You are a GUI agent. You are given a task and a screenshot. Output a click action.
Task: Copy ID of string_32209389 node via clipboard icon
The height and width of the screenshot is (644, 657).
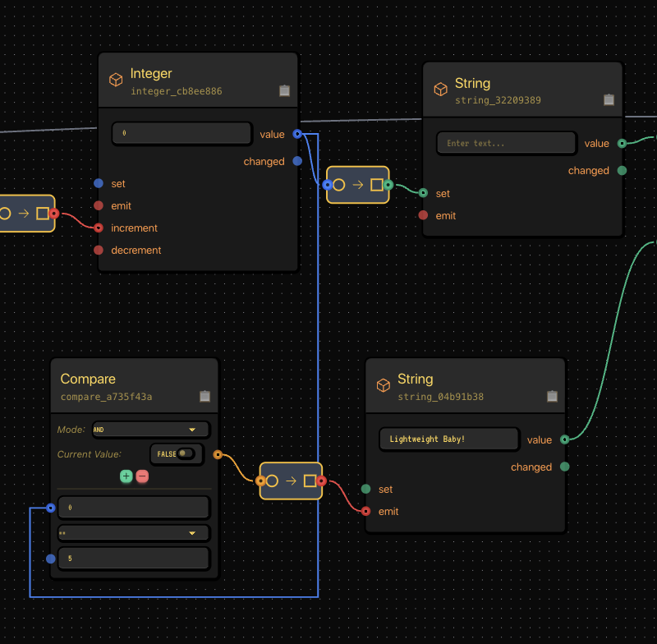[x=609, y=99]
